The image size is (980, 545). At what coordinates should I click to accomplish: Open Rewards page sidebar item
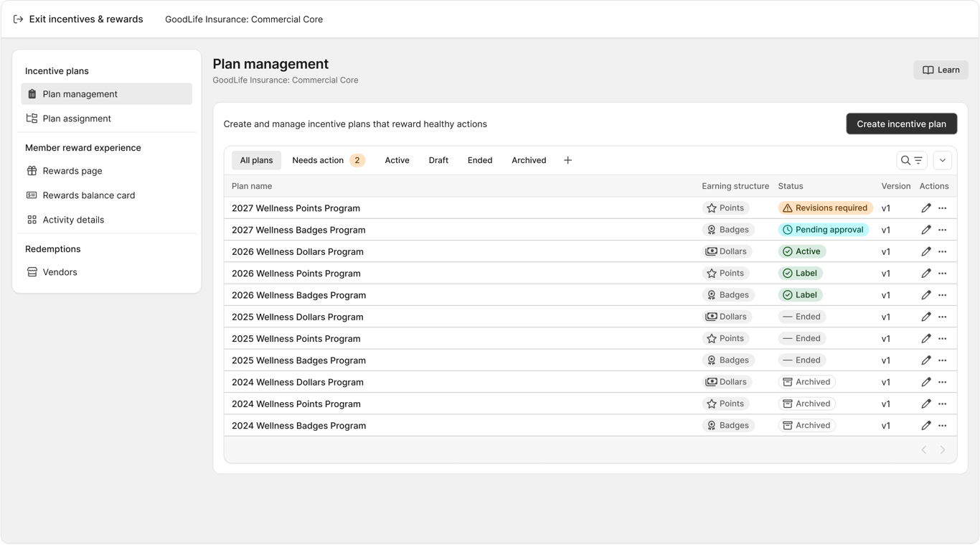click(x=107, y=171)
